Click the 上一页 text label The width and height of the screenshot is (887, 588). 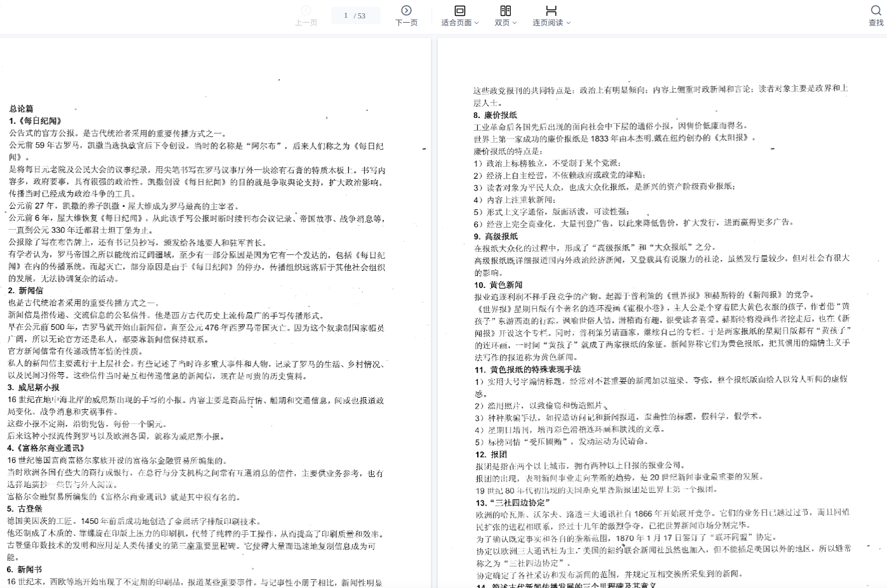[x=306, y=23]
